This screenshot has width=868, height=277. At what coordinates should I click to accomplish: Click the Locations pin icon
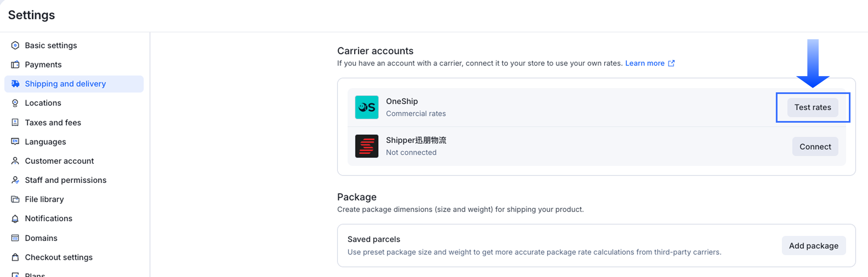click(15, 103)
